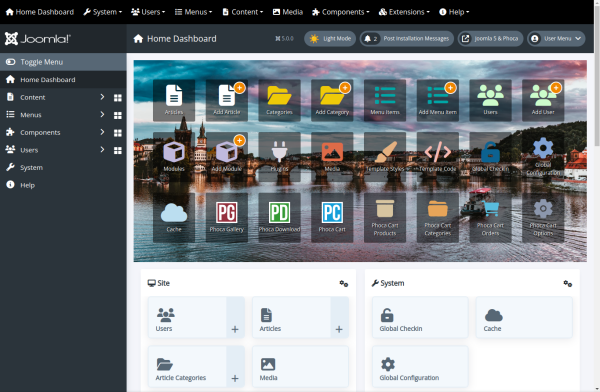
Task: Open Post Installation Messages
Action: point(407,39)
